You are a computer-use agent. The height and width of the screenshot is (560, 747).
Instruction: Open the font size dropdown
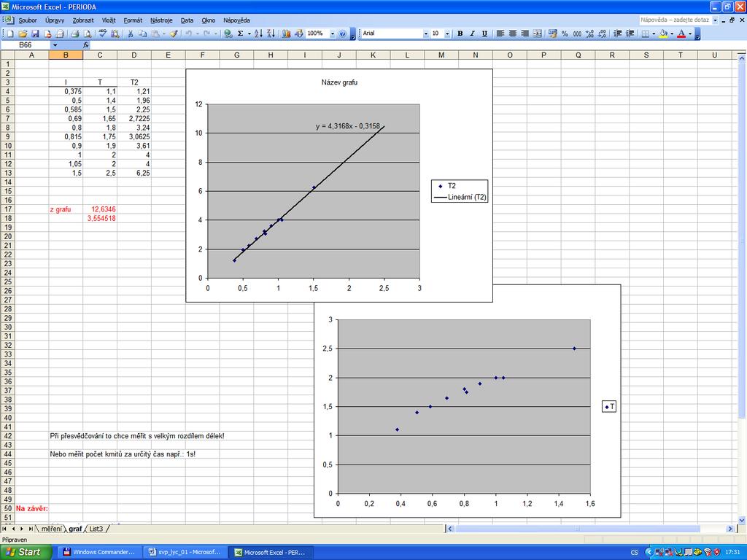point(447,34)
